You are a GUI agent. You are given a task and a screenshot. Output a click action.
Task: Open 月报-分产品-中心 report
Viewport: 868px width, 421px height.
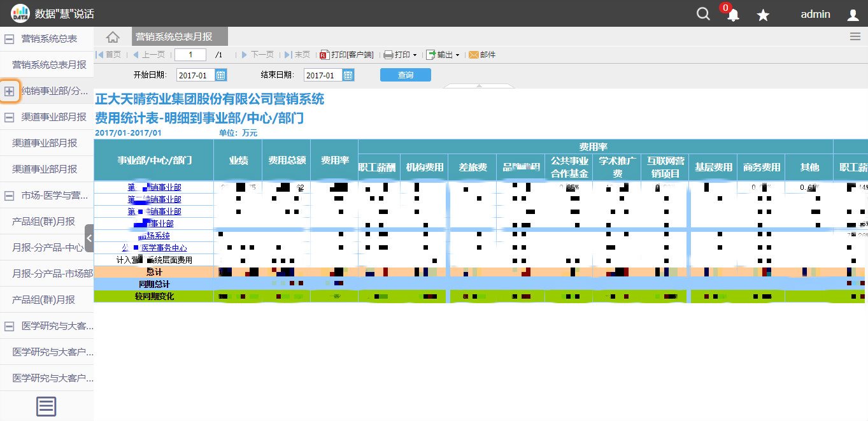tap(48, 247)
